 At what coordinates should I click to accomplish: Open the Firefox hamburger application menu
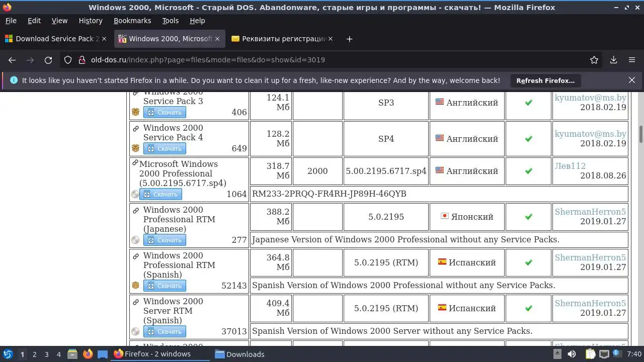click(632, 60)
